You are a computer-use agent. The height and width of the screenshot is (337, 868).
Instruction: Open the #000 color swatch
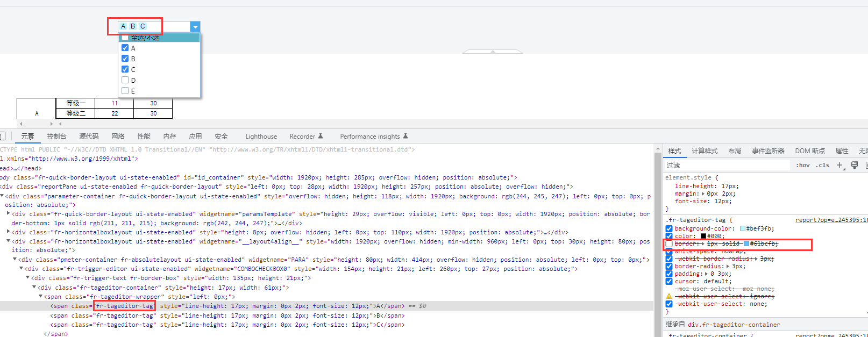click(x=703, y=236)
